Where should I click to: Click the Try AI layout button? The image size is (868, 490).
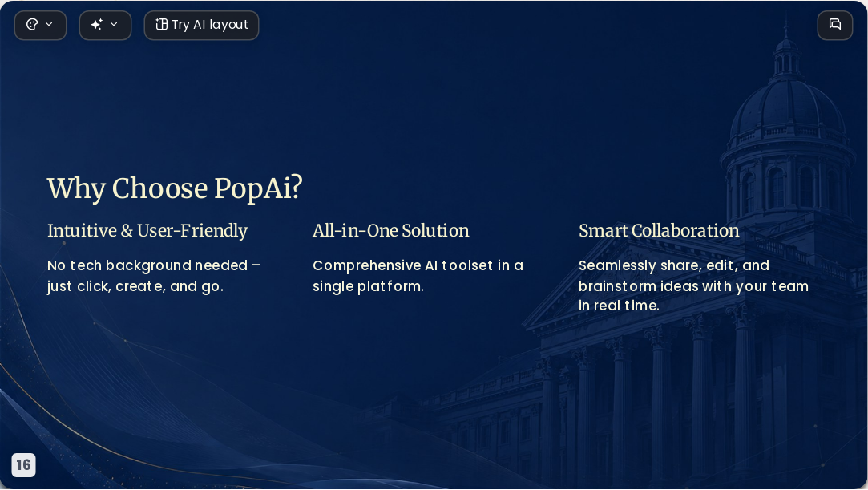pos(201,25)
